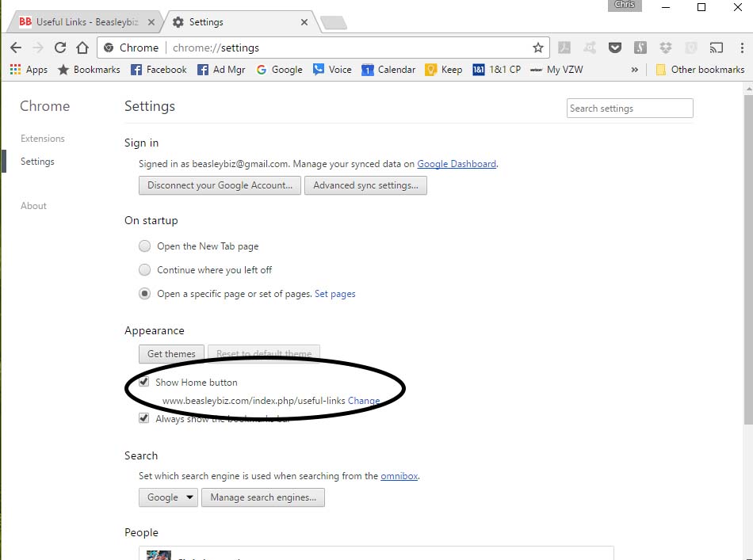753x560 pixels.
Task: Select 'Open the New Tab page' radio option
Action: (144, 246)
